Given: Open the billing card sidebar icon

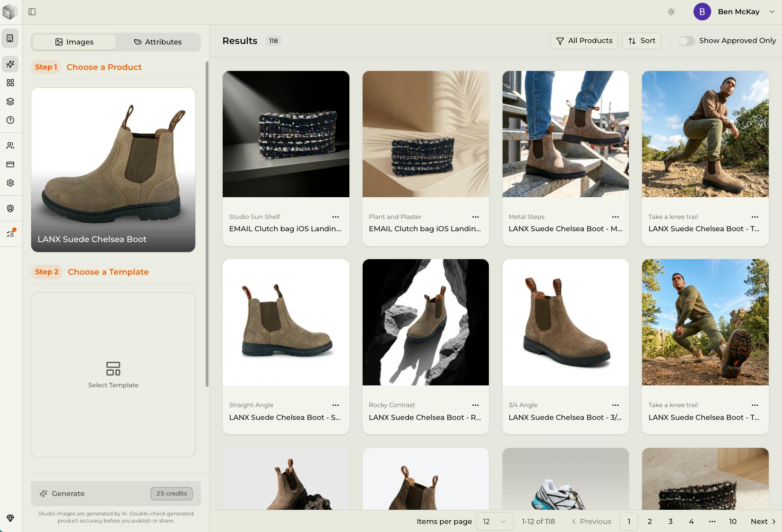Looking at the screenshot, I should pyautogui.click(x=10, y=165).
